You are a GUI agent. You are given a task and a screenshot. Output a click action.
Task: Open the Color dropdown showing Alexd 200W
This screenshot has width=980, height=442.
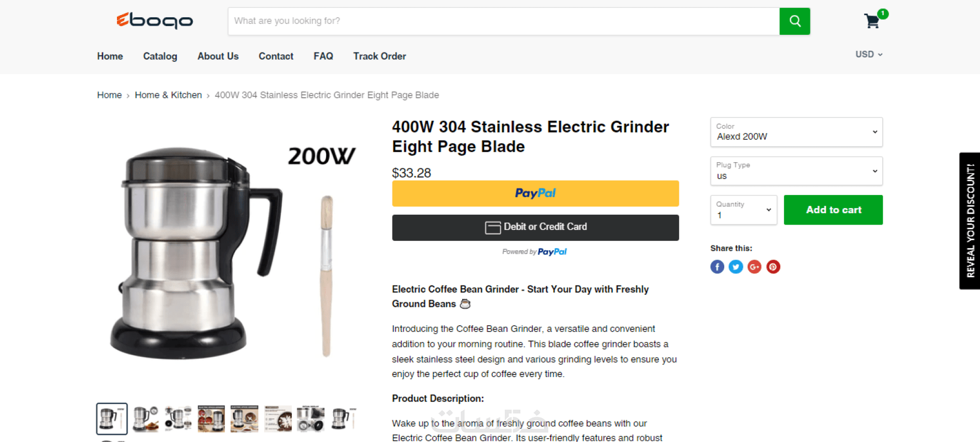(x=796, y=132)
